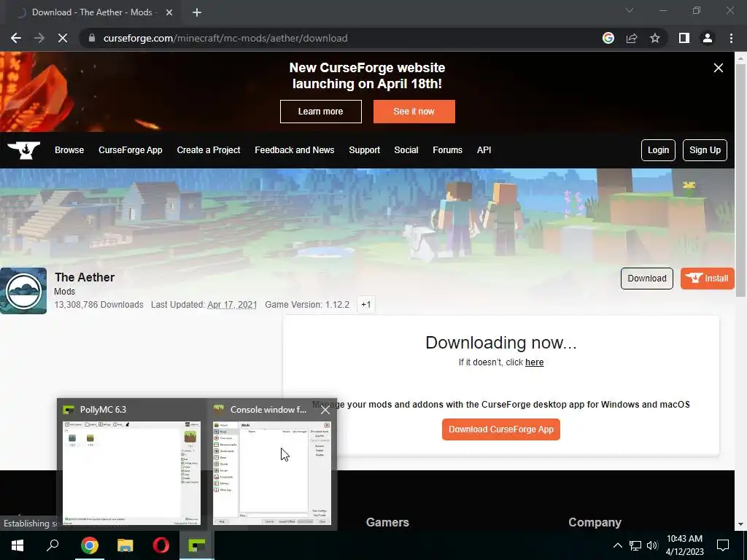
Task: Click the network tray icon
Action: pyautogui.click(x=635, y=545)
